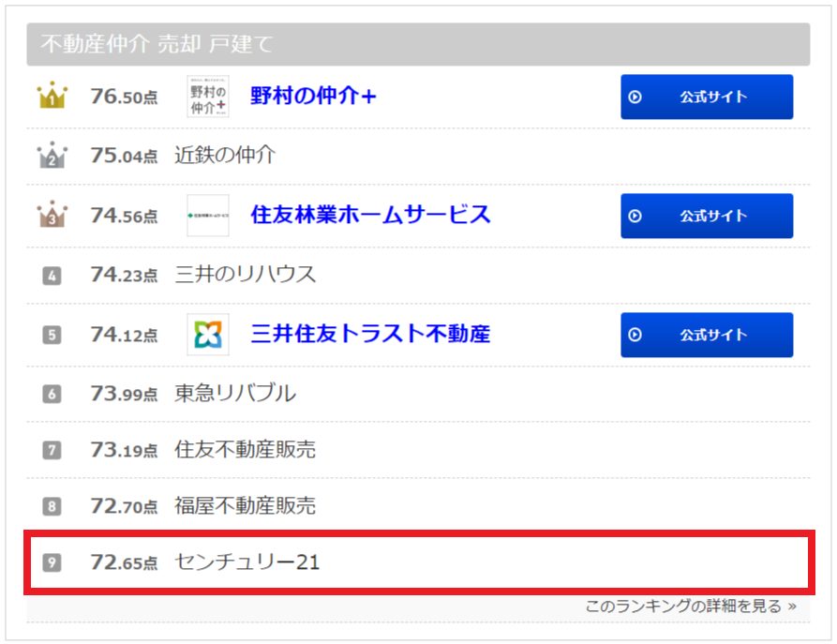
Task: Click the 野村の仲介+ logo thumbnail
Action: [208, 97]
